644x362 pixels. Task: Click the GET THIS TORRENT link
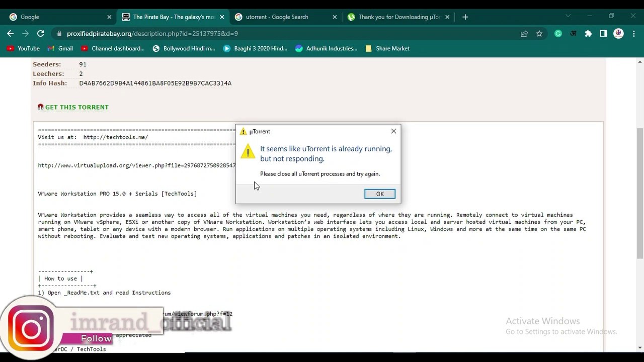77,107
